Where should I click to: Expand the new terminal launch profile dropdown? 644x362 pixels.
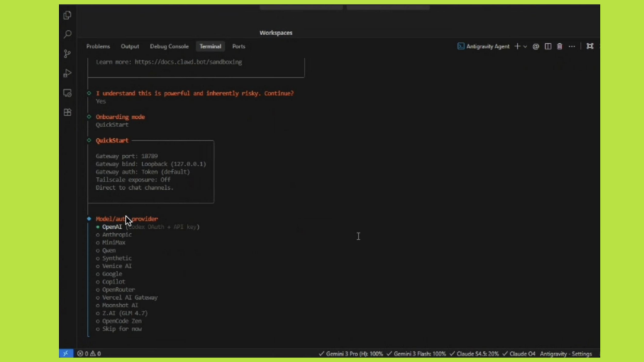(525, 47)
